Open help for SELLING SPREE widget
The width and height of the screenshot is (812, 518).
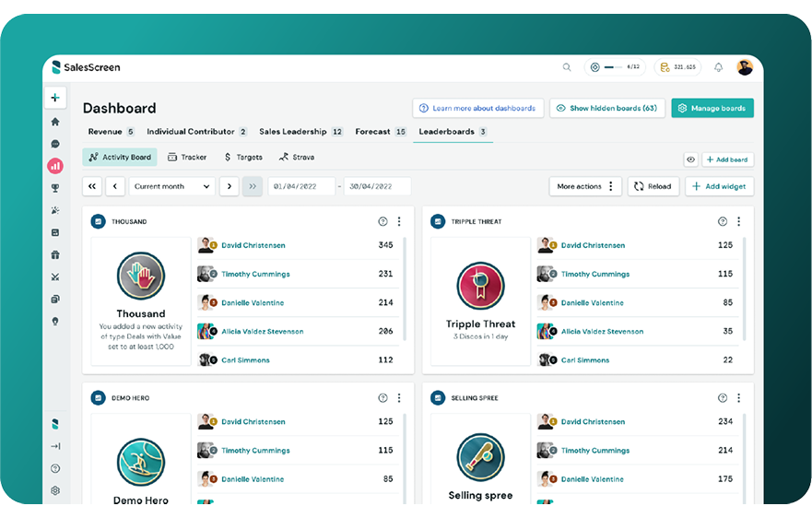coord(723,398)
